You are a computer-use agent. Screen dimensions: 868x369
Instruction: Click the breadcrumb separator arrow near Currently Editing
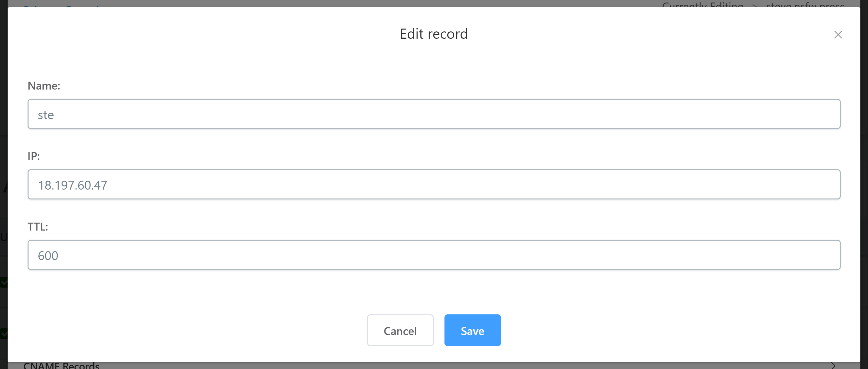pyautogui.click(x=755, y=5)
